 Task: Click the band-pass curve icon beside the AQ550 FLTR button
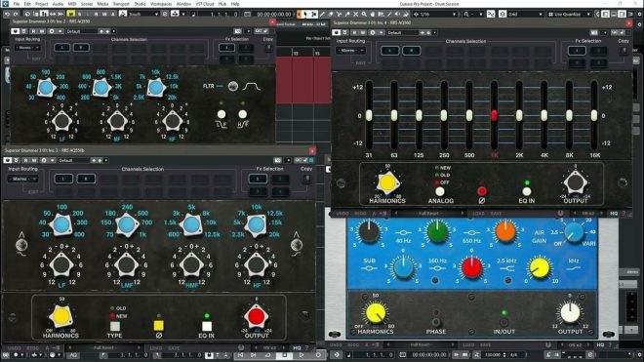252,86
